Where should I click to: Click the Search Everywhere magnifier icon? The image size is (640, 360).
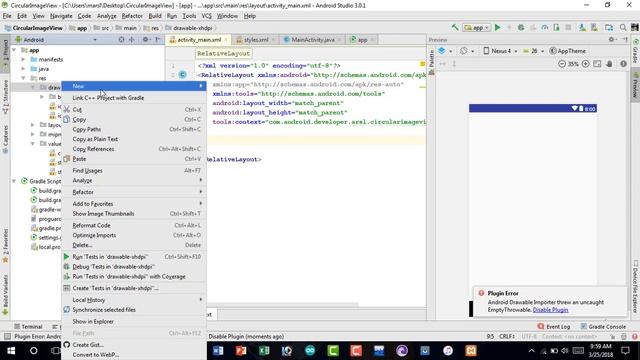(x=623, y=28)
